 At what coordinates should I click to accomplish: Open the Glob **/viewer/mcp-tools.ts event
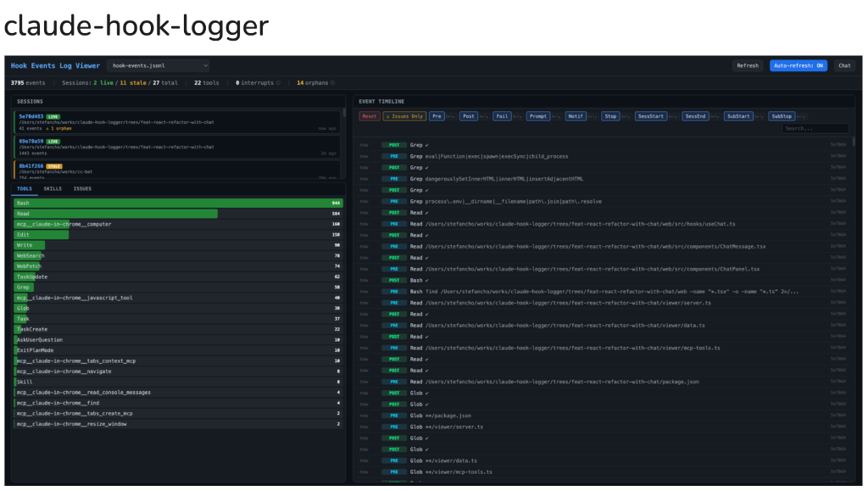[604, 472]
